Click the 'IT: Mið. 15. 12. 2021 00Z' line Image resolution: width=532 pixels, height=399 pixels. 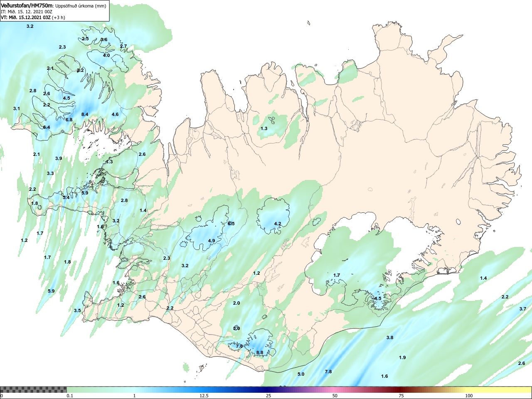27,12
